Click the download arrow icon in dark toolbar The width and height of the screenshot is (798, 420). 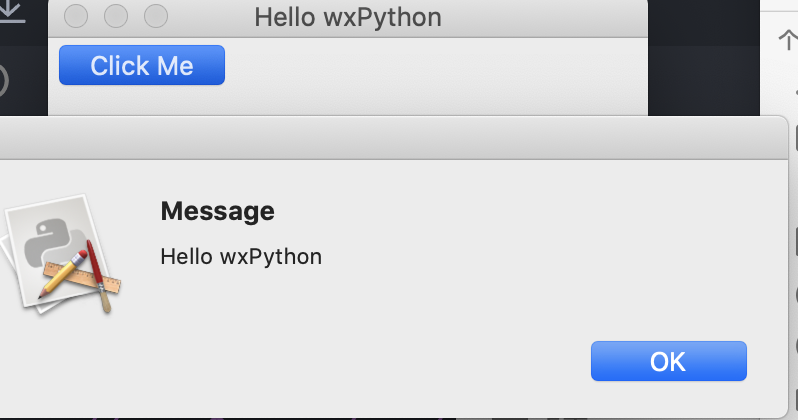click(10, 11)
